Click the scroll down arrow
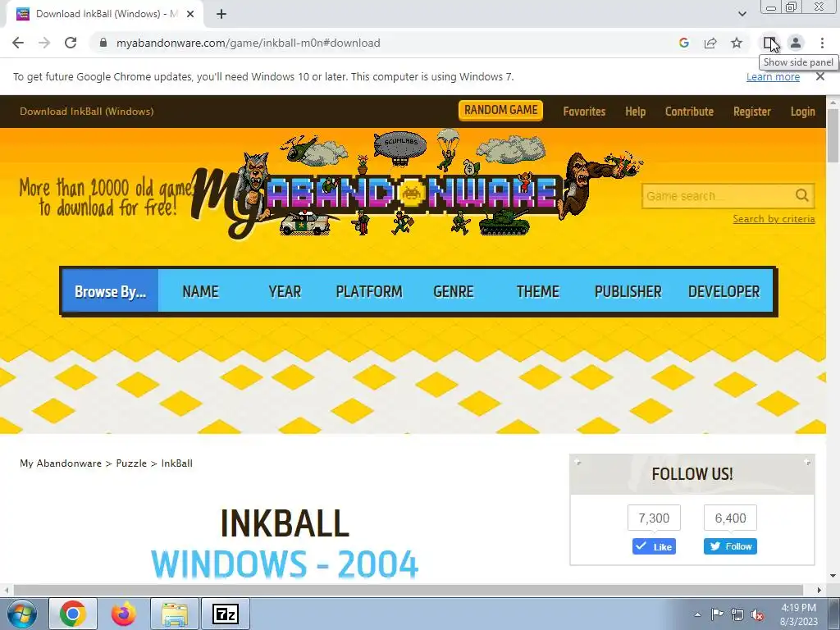 coord(833,576)
